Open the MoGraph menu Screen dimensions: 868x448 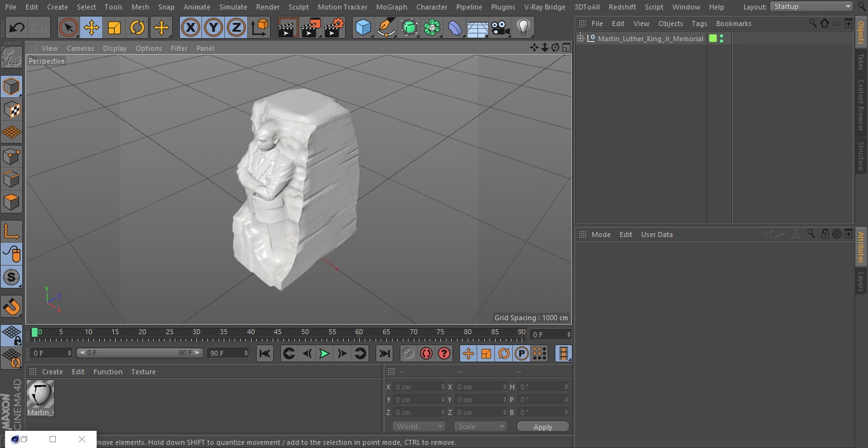391,7
